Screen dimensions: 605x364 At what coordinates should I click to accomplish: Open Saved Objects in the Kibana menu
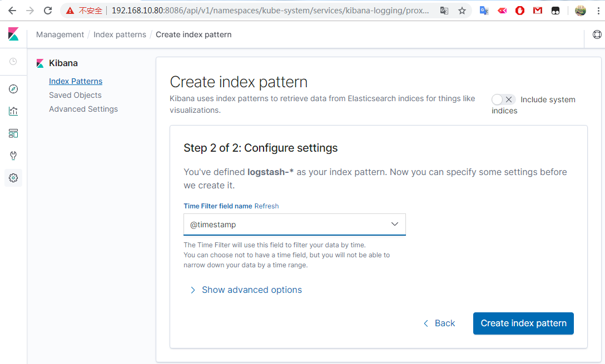click(75, 95)
